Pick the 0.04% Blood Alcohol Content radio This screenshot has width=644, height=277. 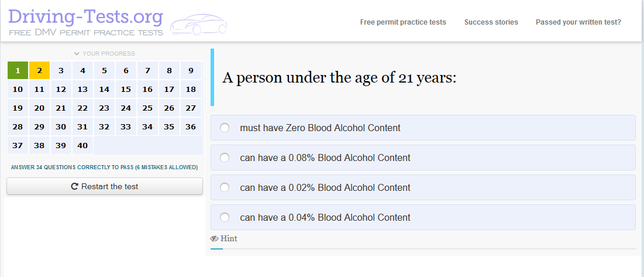224,217
